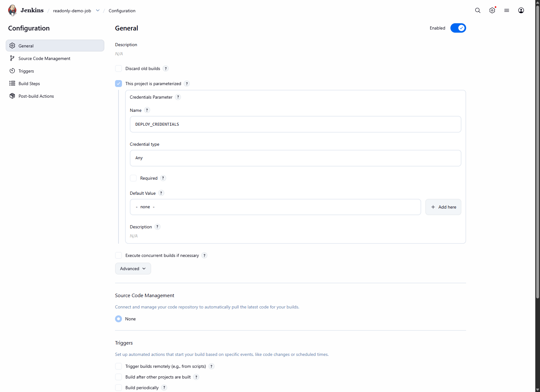
Task: Open the Credential type Any dropdown
Action: click(295, 158)
